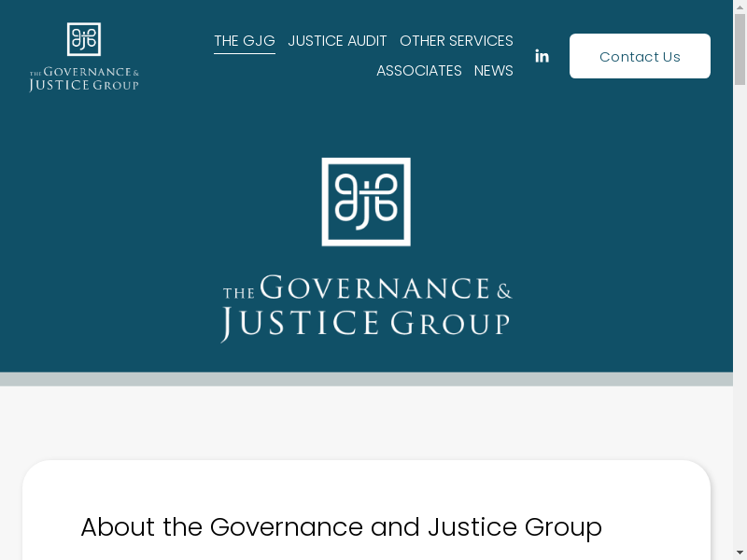Viewport: 747px width, 560px height.
Task: Open the News section
Action: 494,71
